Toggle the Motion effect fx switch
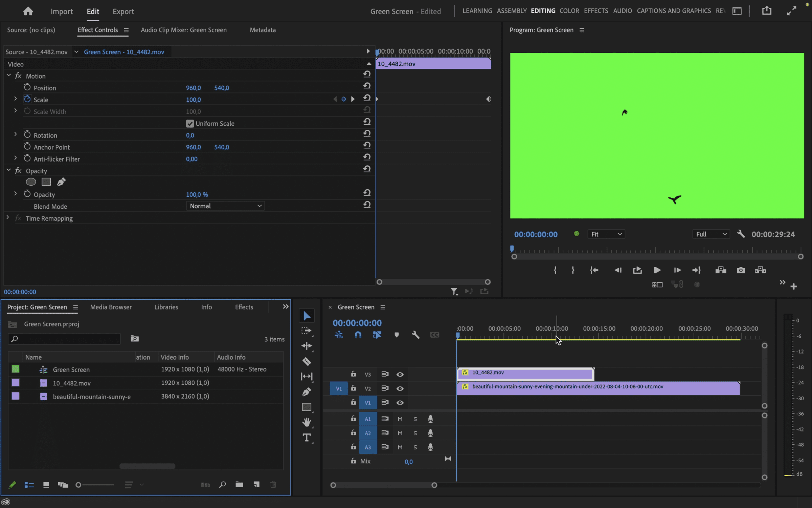 [18, 76]
